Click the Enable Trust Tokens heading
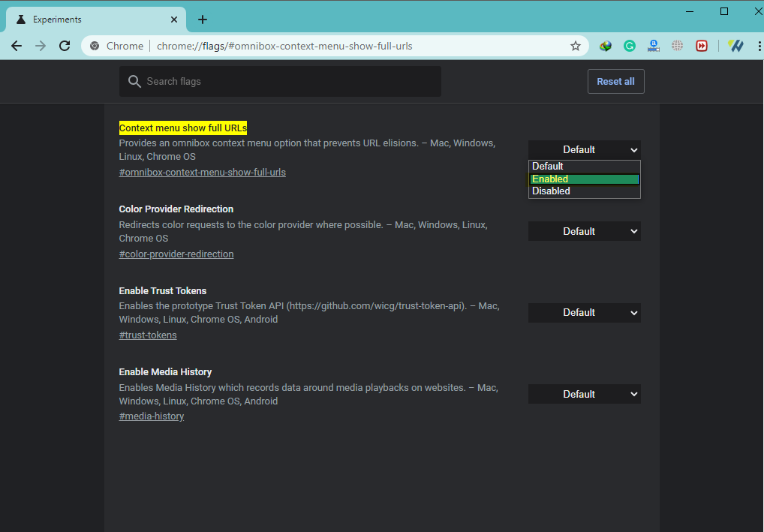This screenshot has width=764, height=532. (x=162, y=291)
